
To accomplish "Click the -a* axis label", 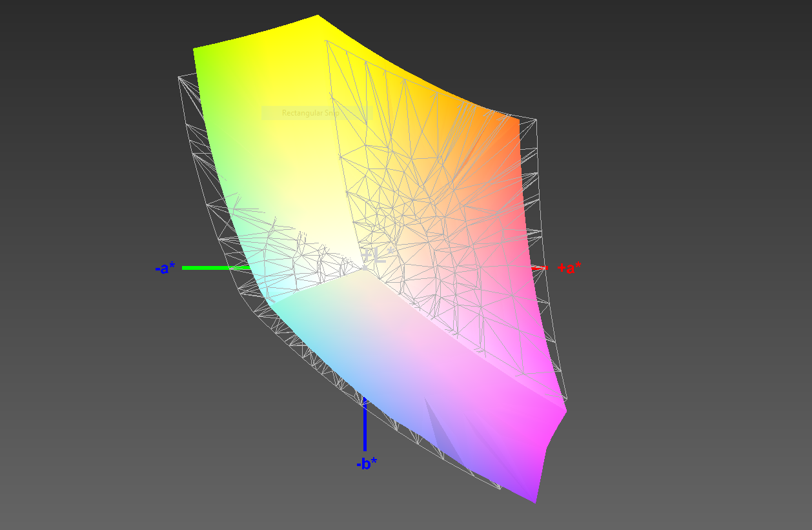I will coord(165,268).
